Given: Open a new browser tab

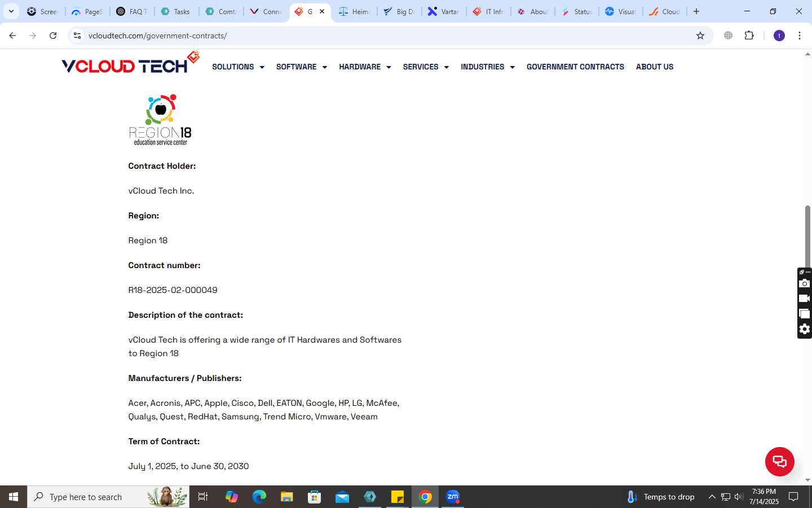Looking at the screenshot, I should pyautogui.click(x=696, y=11).
